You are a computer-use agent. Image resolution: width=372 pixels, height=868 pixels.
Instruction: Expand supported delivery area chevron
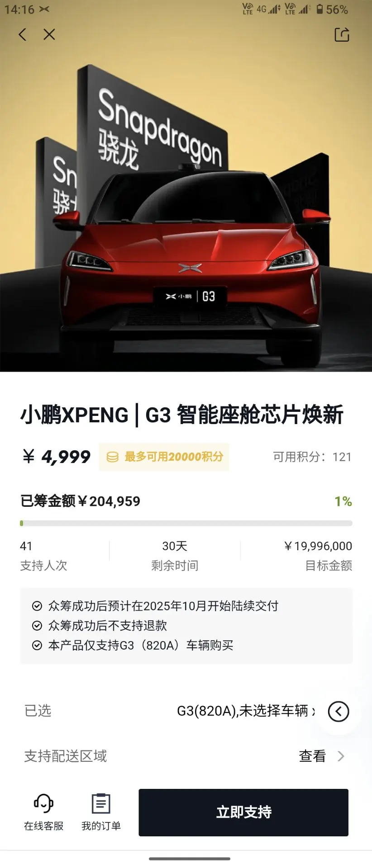coord(341,756)
